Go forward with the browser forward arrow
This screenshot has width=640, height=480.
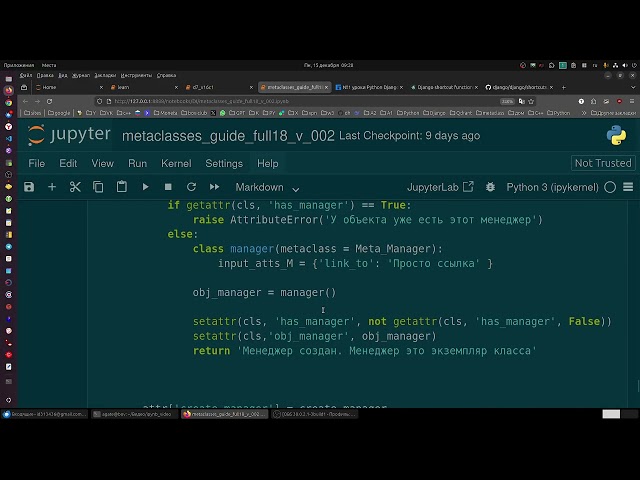pyautogui.click(x=37, y=101)
